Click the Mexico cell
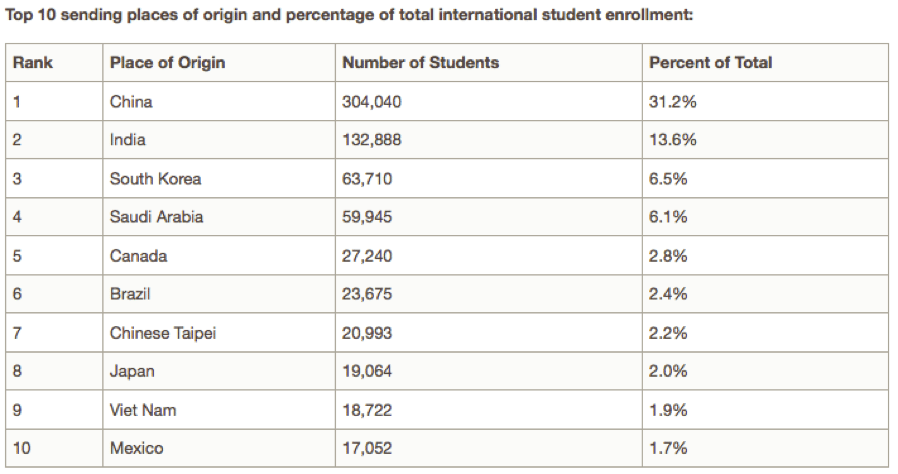Screen dimensions: 898x474 pyautogui.click(x=136, y=448)
